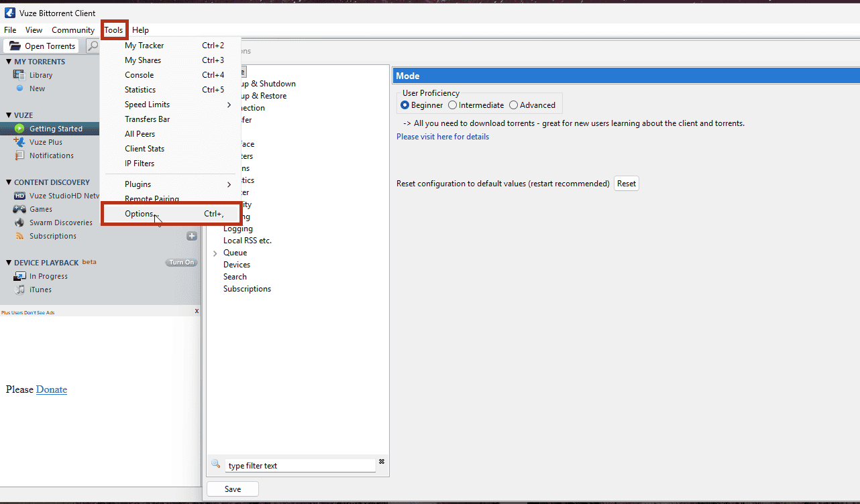Collapse the DEVICE PLAYBACK section

click(x=9, y=263)
